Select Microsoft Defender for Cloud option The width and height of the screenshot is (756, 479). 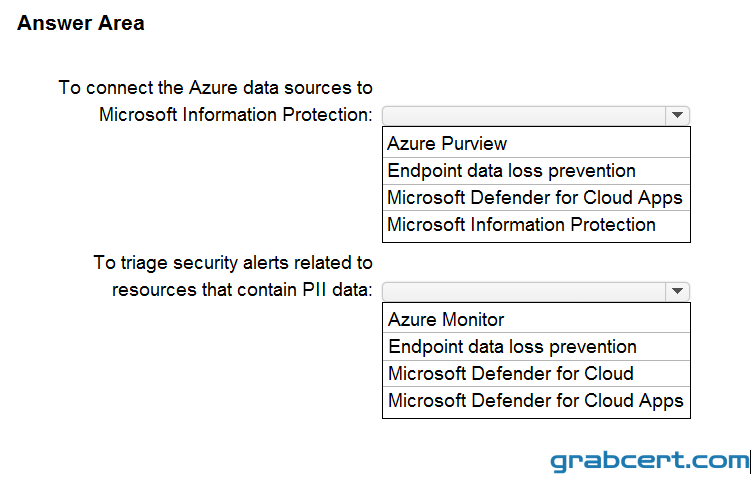pyautogui.click(x=536, y=373)
